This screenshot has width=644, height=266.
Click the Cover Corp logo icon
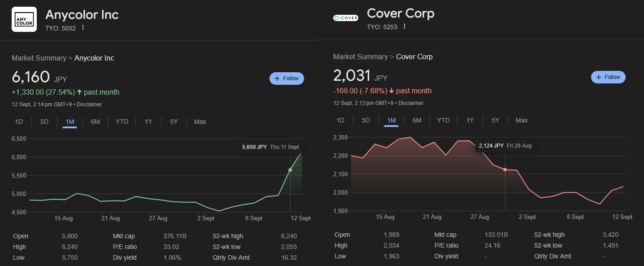(345, 18)
